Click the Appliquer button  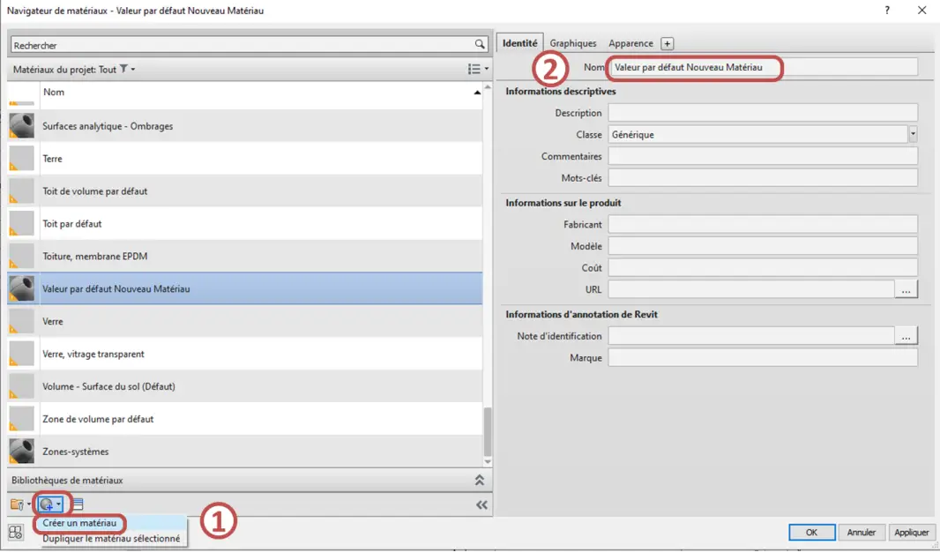(x=911, y=532)
